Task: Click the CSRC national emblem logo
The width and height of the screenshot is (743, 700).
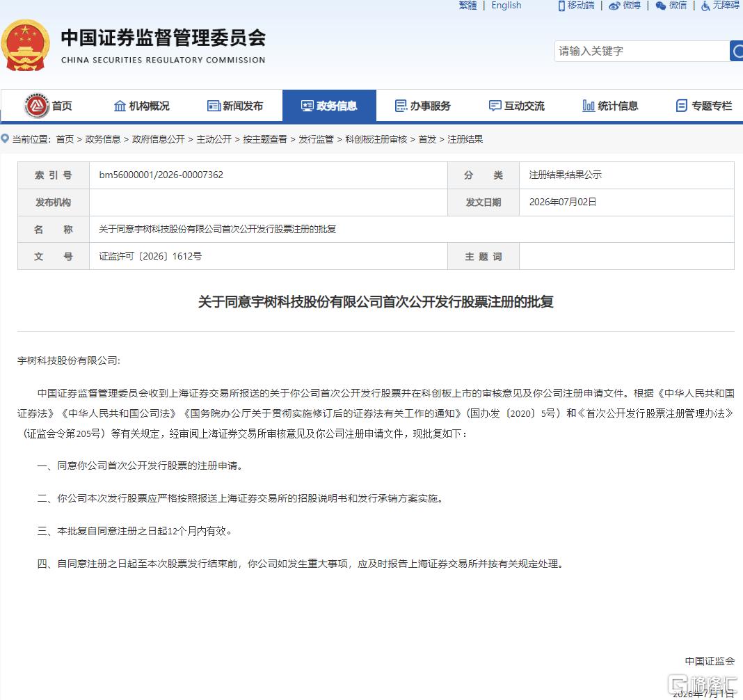Action: (26, 45)
